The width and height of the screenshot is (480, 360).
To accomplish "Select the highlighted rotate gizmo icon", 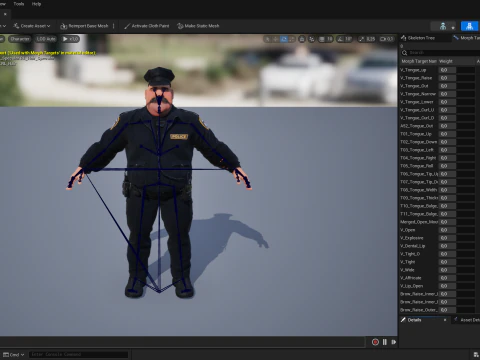I will pyautogui.click(x=284, y=39).
